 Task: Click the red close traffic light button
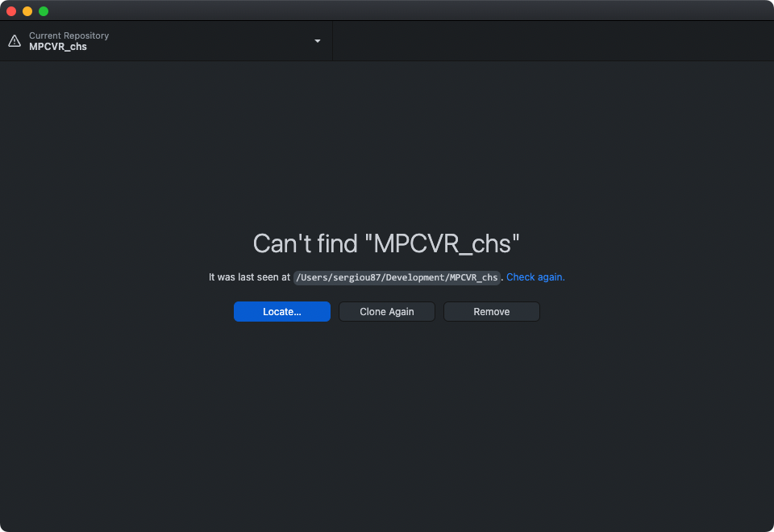(11, 11)
